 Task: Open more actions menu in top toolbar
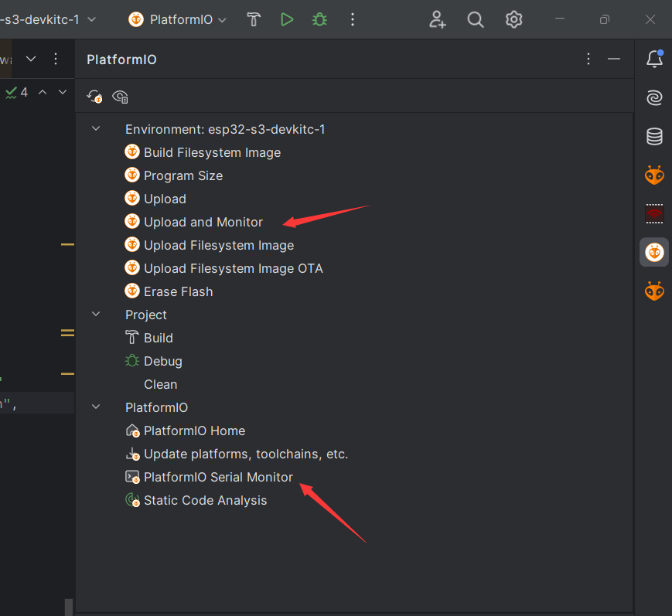353,19
